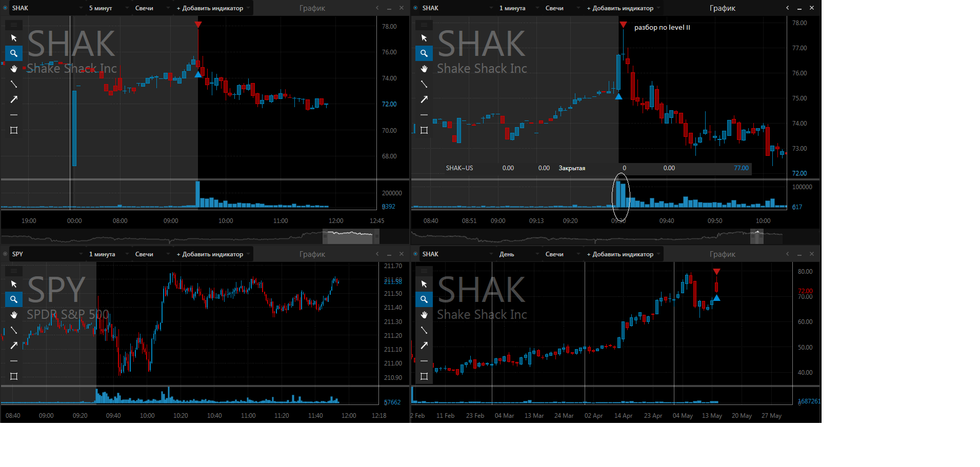Pick trend line tool in SHAK 5-minute chart
This screenshot has height=467, width=980.
coord(14,84)
